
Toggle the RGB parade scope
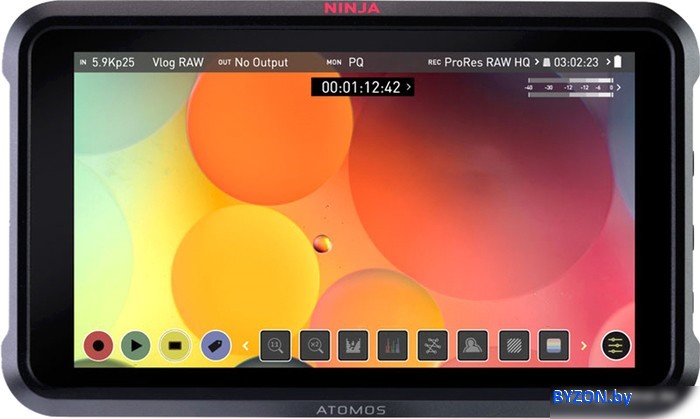392,345
